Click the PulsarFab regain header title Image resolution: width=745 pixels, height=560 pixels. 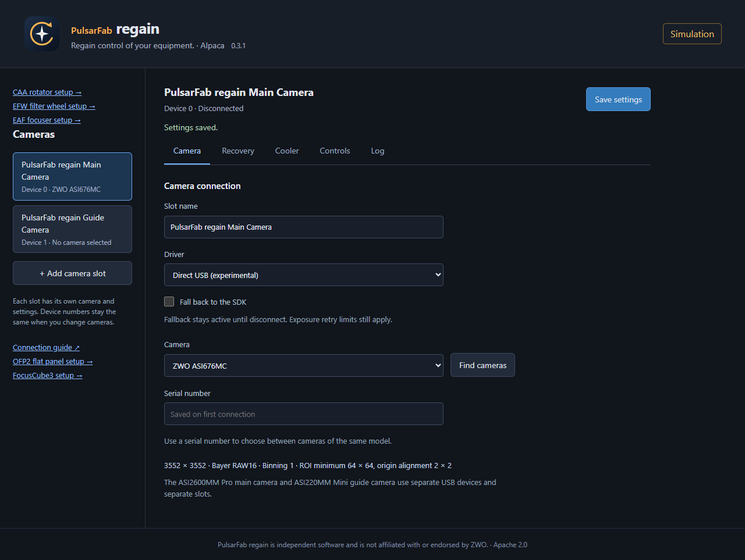[x=115, y=29]
